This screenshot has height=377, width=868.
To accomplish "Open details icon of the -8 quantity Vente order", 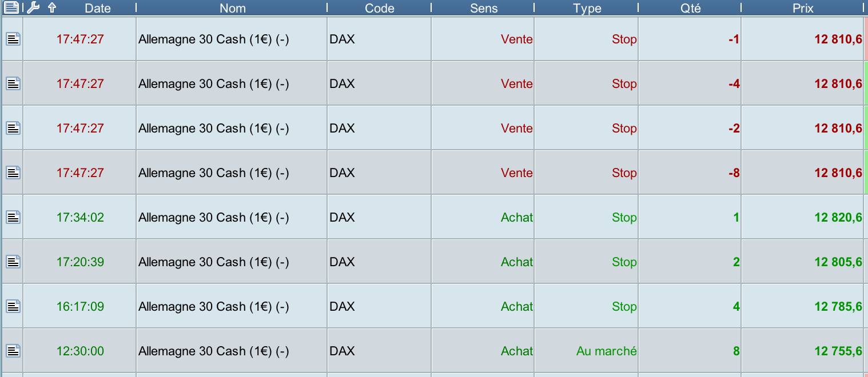I will [x=13, y=173].
